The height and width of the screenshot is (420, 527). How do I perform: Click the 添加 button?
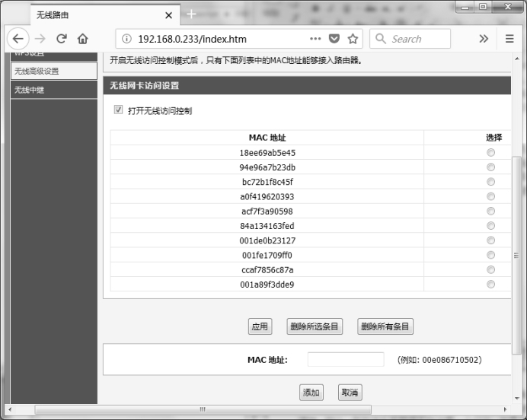coord(311,393)
